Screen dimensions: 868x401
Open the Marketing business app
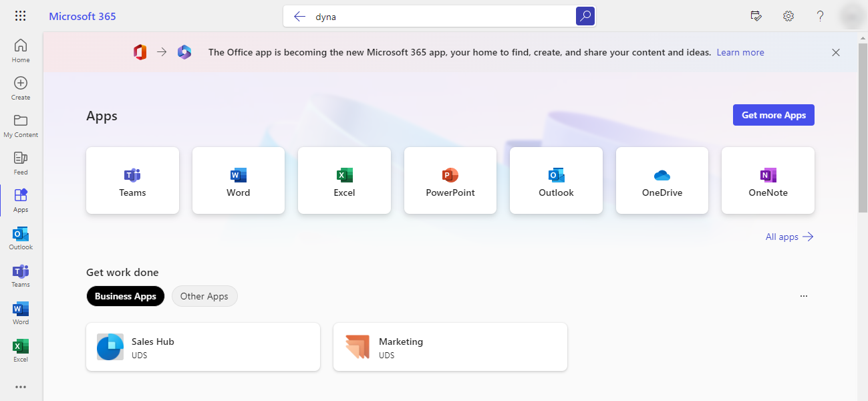[450, 347]
